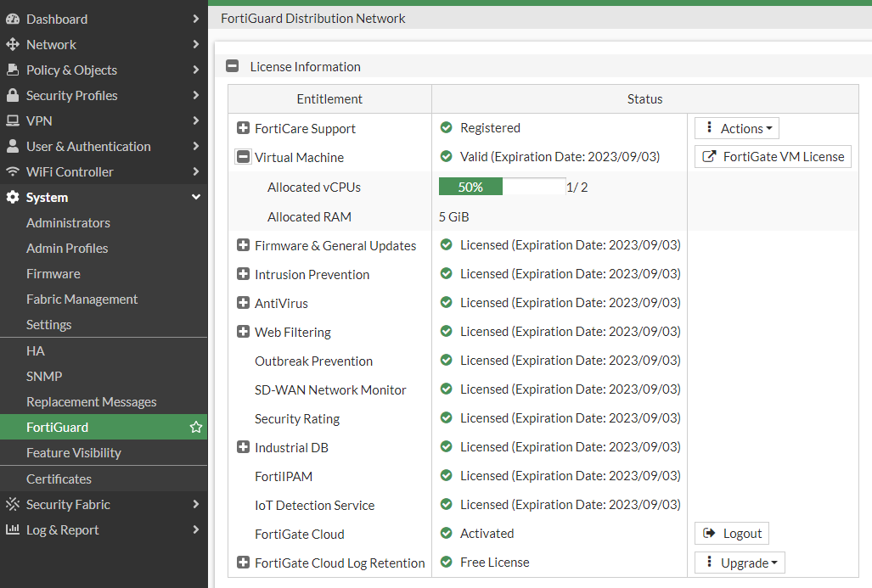Select the highlighted FortiGuard menu item
The height and width of the screenshot is (588, 872).
click(x=104, y=427)
